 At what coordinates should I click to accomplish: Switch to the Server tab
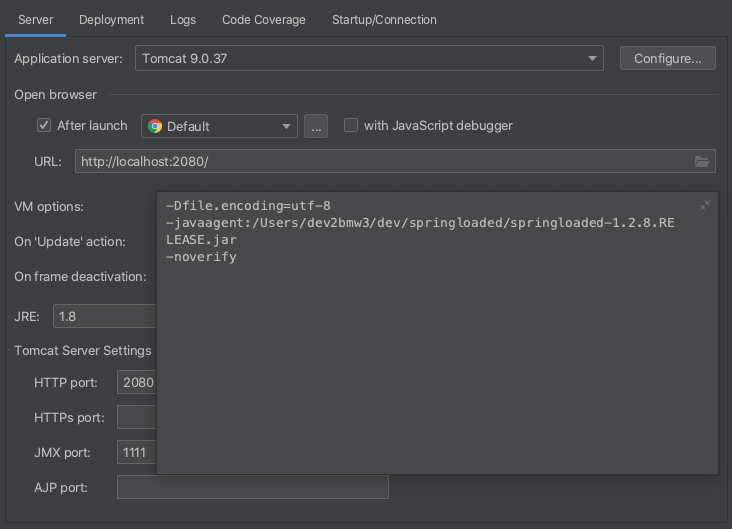tap(35, 20)
